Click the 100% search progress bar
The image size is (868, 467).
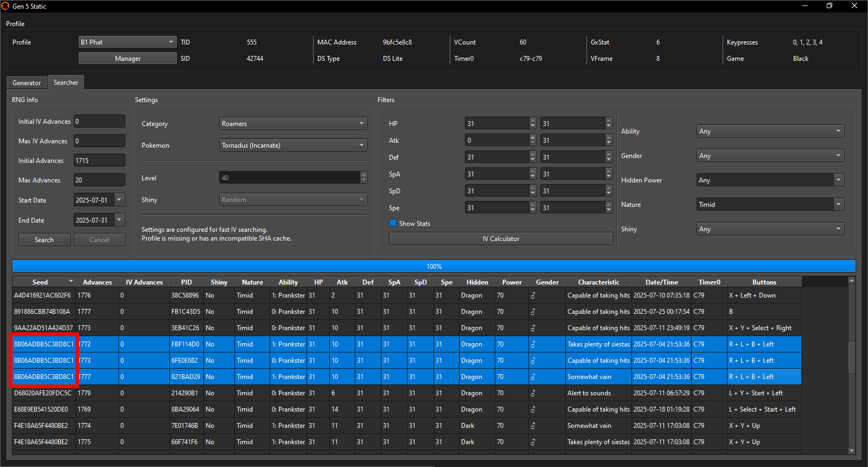coord(433,266)
